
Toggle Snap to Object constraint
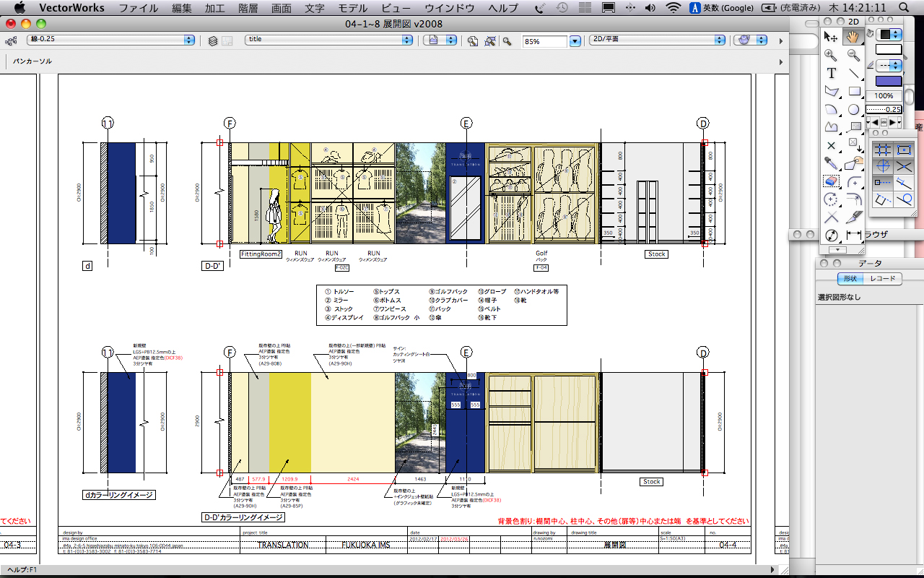[903, 150]
